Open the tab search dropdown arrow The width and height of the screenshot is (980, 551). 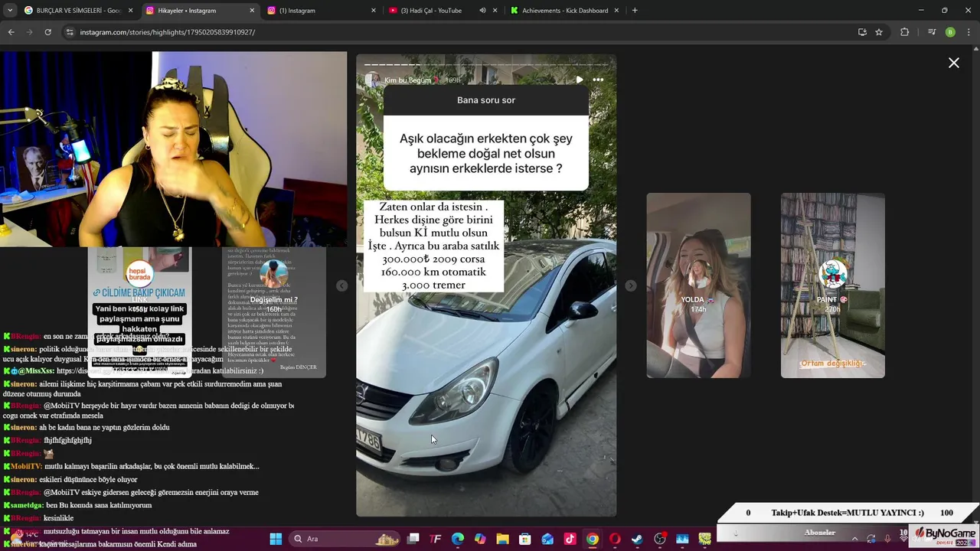click(8, 11)
